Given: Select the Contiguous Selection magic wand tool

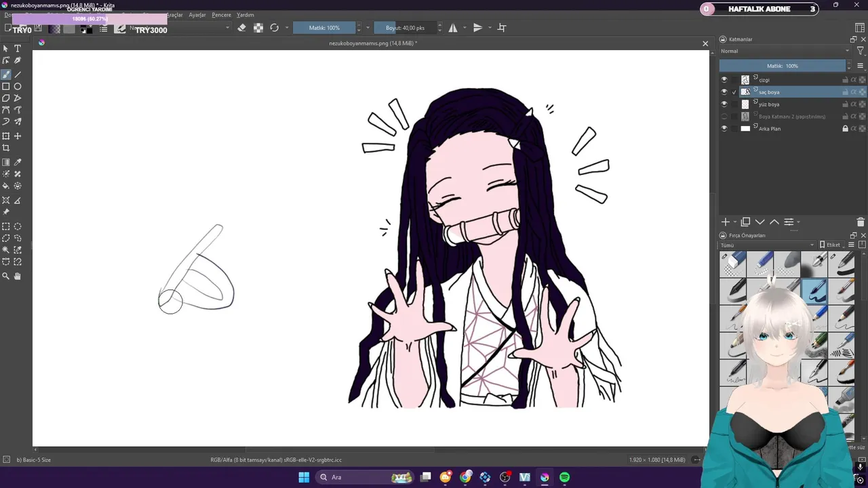Looking at the screenshot, I should (x=6, y=250).
